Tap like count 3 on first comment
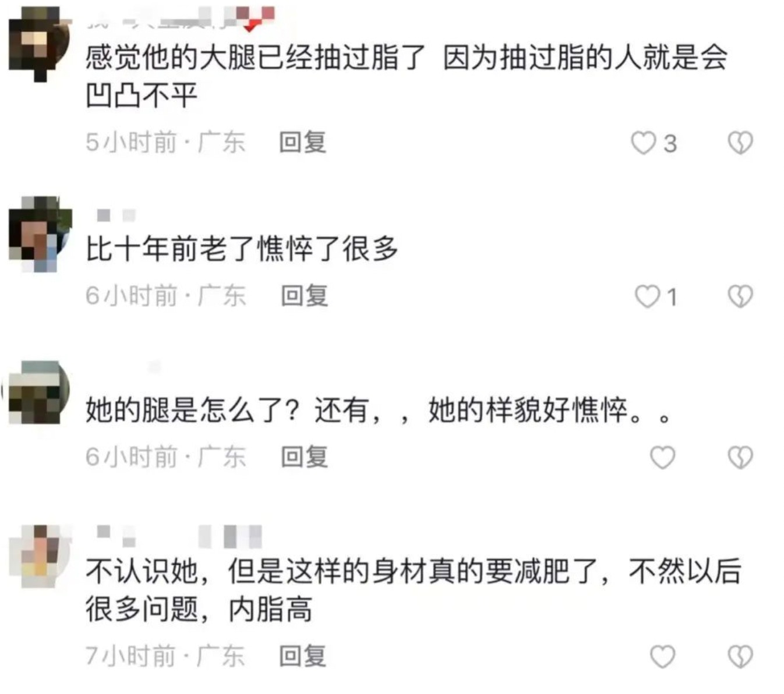Screen dimensions: 784x694 pyautogui.click(x=670, y=143)
